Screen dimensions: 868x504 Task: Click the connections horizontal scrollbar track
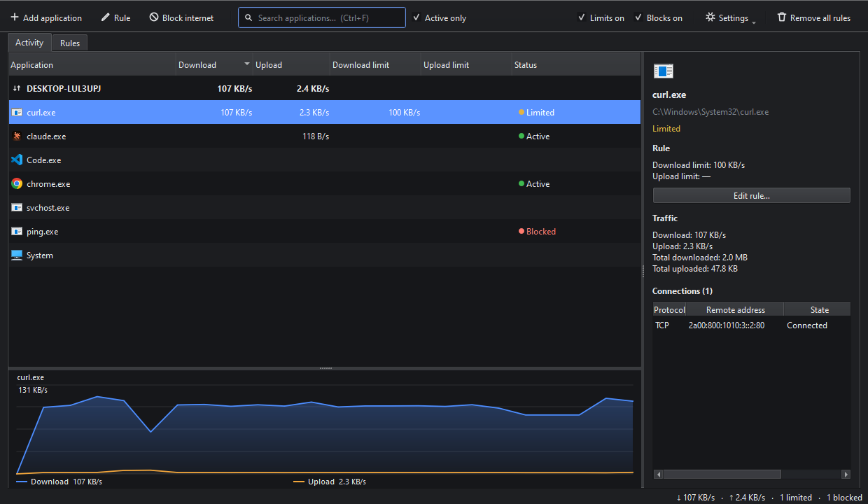[751, 475]
